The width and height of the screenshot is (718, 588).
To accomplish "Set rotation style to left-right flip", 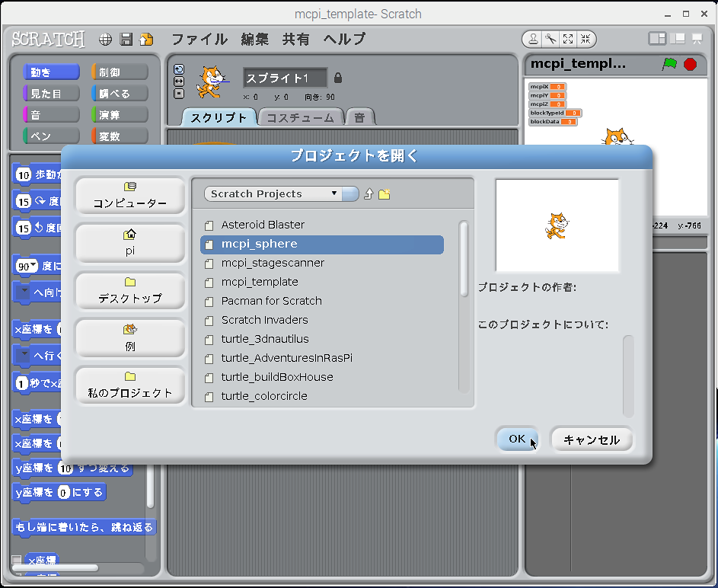I will point(179,81).
